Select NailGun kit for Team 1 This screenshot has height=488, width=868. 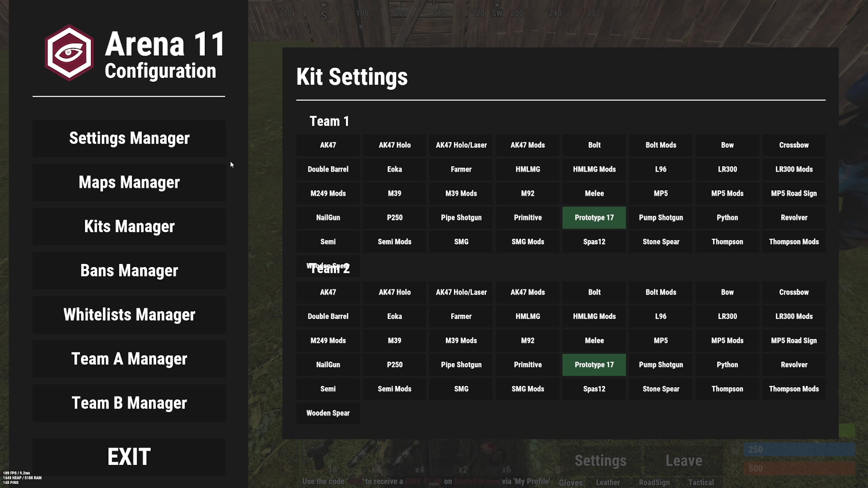[328, 218]
